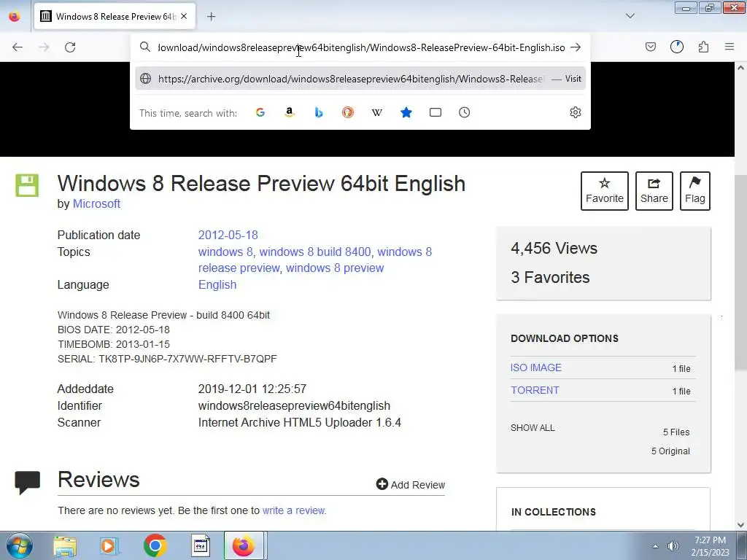Image resolution: width=747 pixels, height=560 pixels.
Task: Open the Firefox hamburger menu
Action: pos(729,47)
